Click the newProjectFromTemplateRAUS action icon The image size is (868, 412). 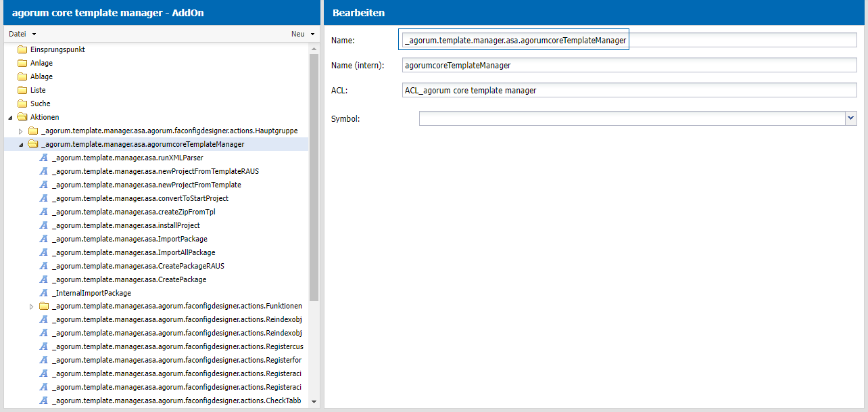[x=44, y=171]
